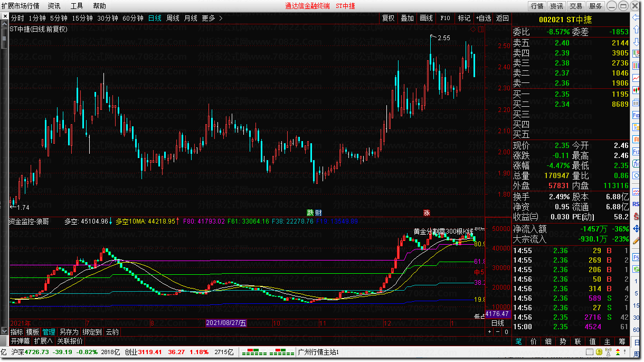
Task: Click the 0 reset button under 日线
Action: (506, 332)
